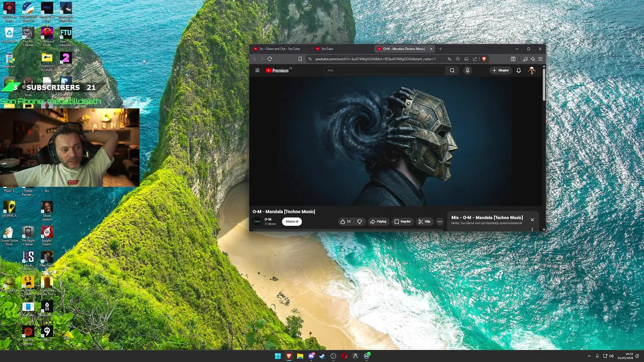Open YouTube notifications bell
Image resolution: width=644 pixels, height=362 pixels.
coord(519,70)
